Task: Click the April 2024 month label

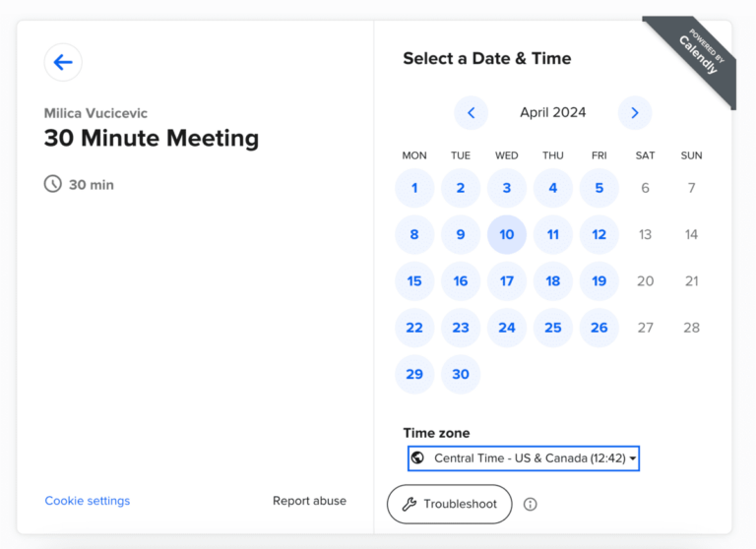Action: point(552,112)
